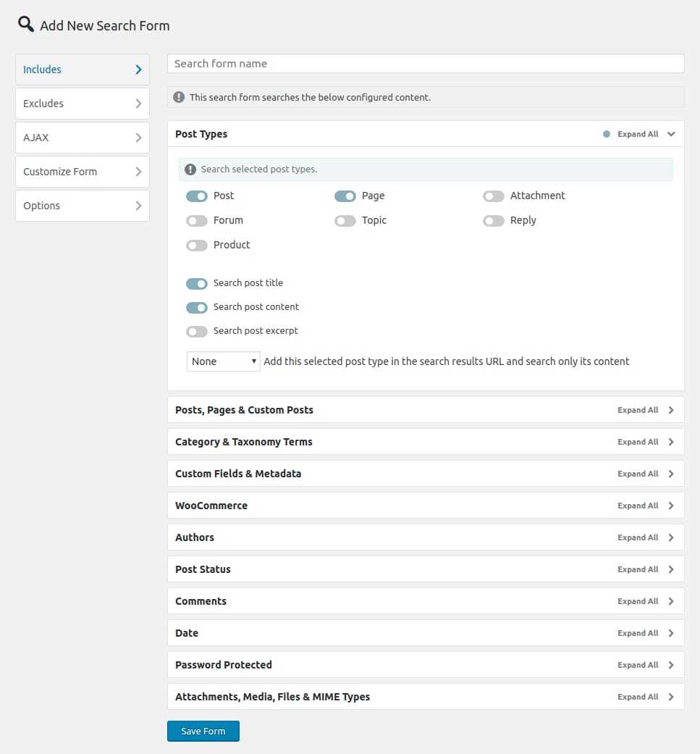The image size is (700, 754).
Task: Click the chevron arrow on Authors row
Action: [671, 537]
